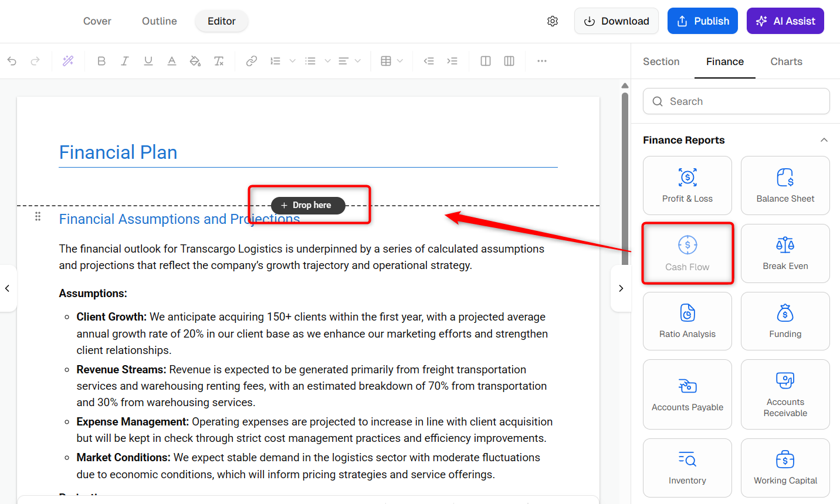Insert a table
840x504 pixels.
(386, 61)
